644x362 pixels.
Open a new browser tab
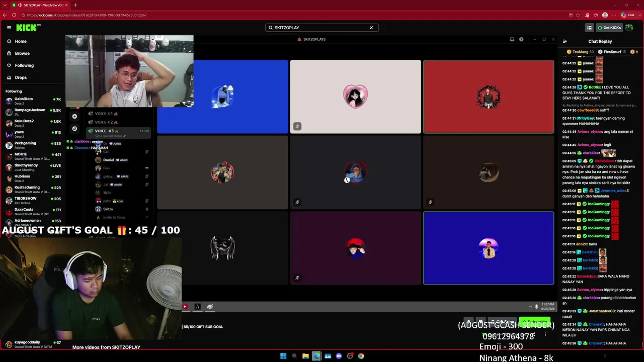coord(75,5)
